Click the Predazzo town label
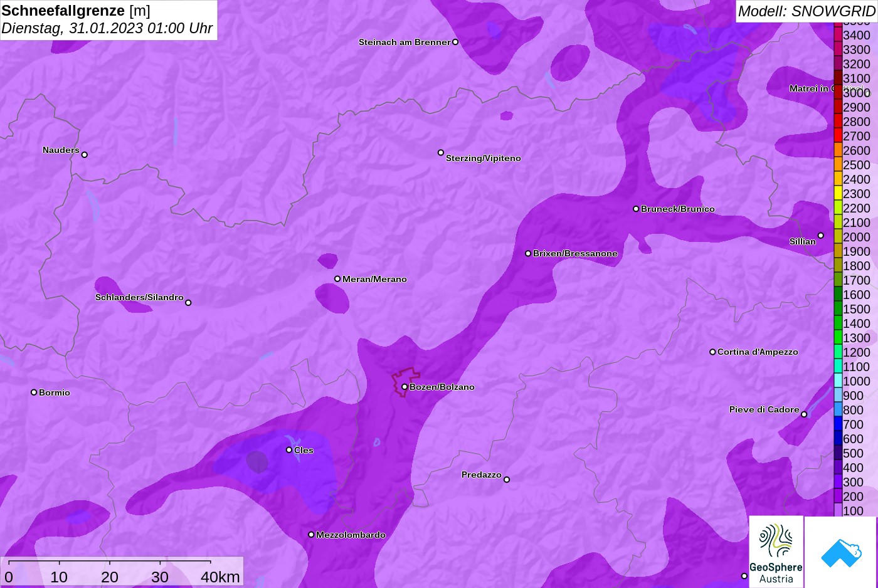The width and height of the screenshot is (878, 588). point(482,475)
